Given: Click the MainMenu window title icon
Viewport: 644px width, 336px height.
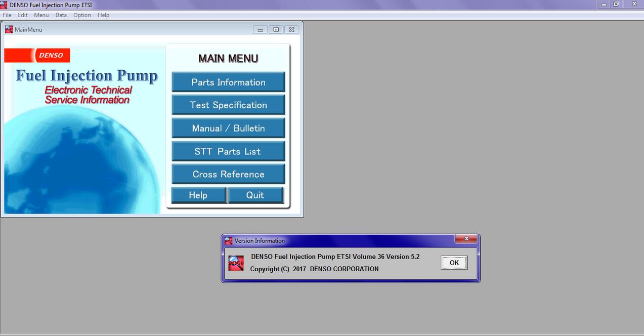Looking at the screenshot, I should click(x=9, y=29).
